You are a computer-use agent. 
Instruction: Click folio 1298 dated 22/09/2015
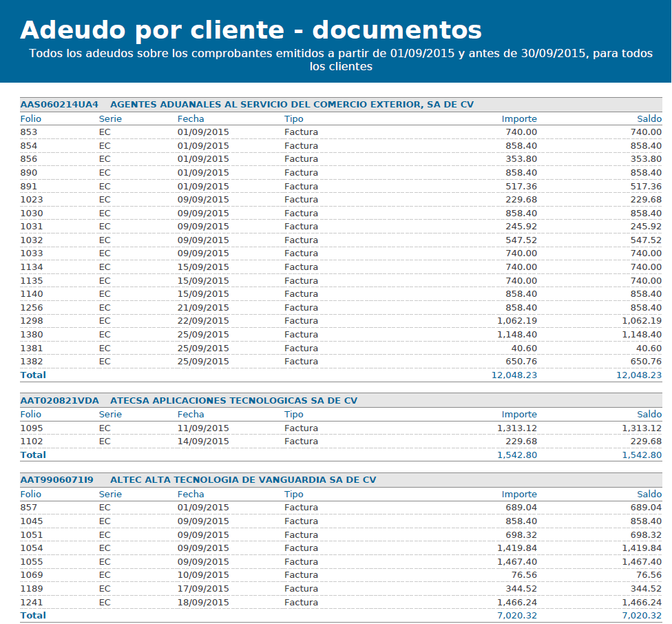click(x=32, y=321)
